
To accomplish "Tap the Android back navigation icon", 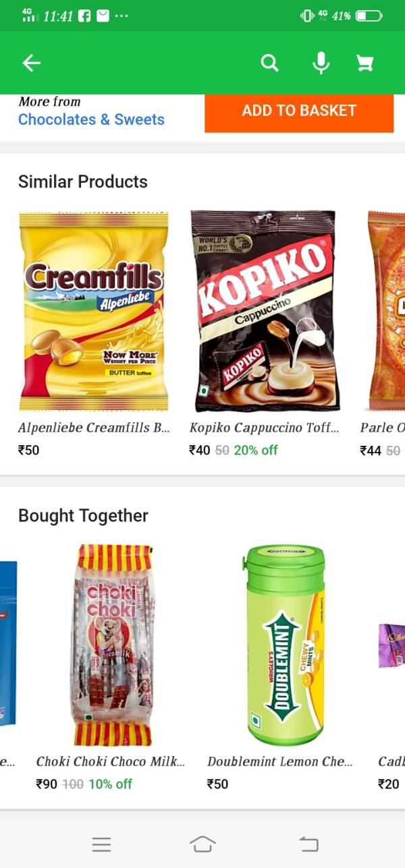I will click(x=308, y=844).
